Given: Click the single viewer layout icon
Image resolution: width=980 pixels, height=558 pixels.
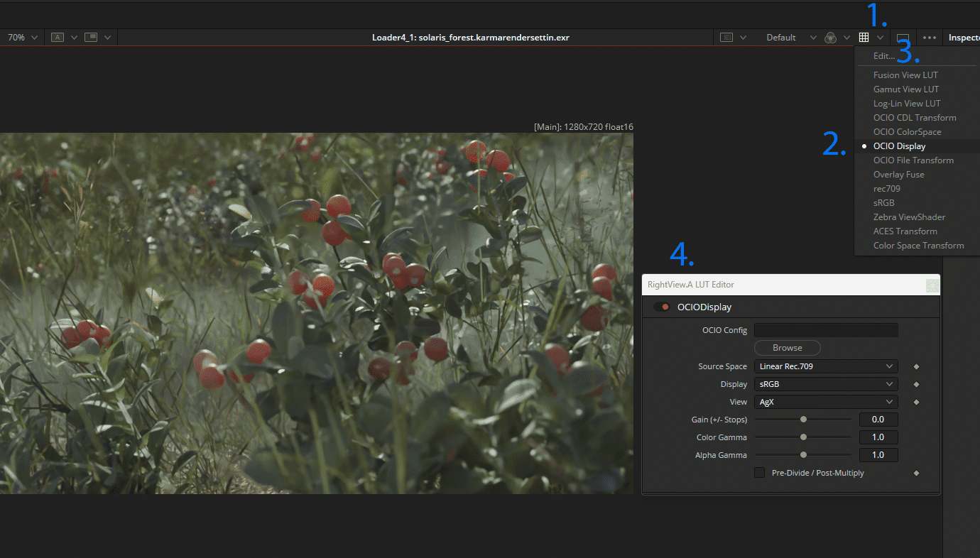Looking at the screenshot, I should pyautogui.click(x=903, y=38).
